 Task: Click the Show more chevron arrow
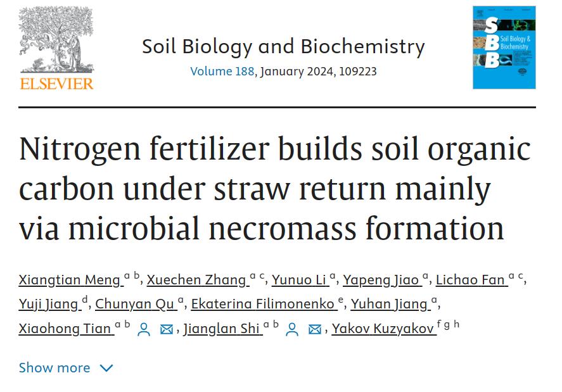[106, 368]
